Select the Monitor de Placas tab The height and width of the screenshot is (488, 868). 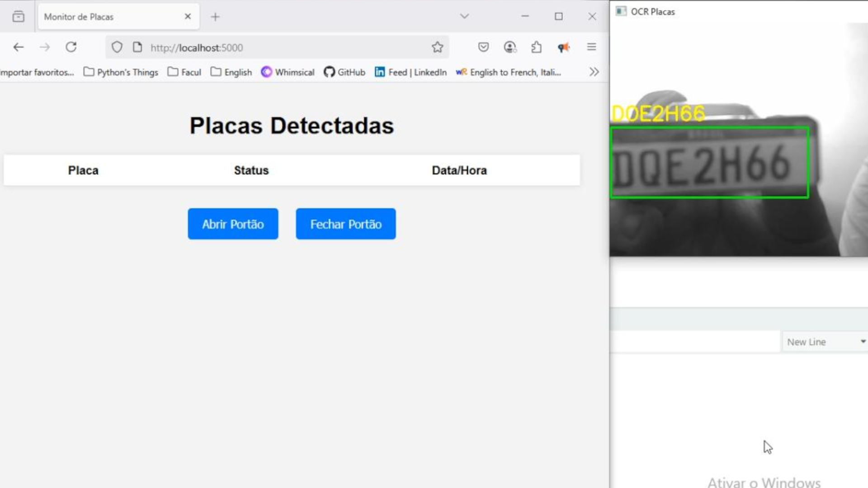[118, 17]
